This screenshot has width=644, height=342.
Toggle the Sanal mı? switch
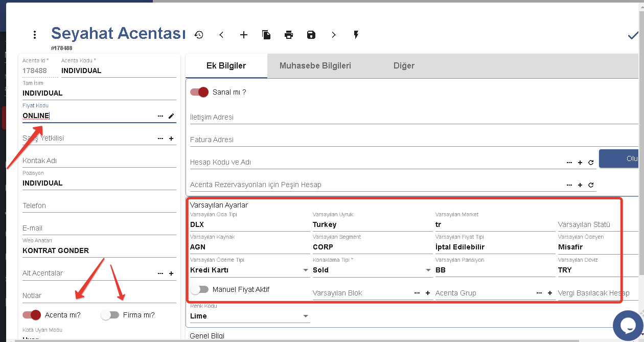tap(199, 92)
